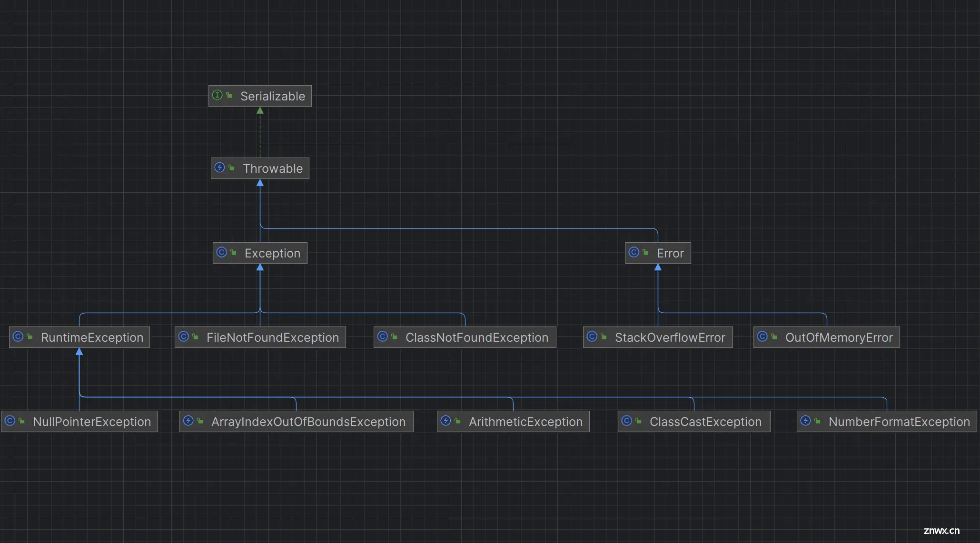Click the class icon beside NumberFormatException
Screen dimensions: 980x543
(x=805, y=421)
